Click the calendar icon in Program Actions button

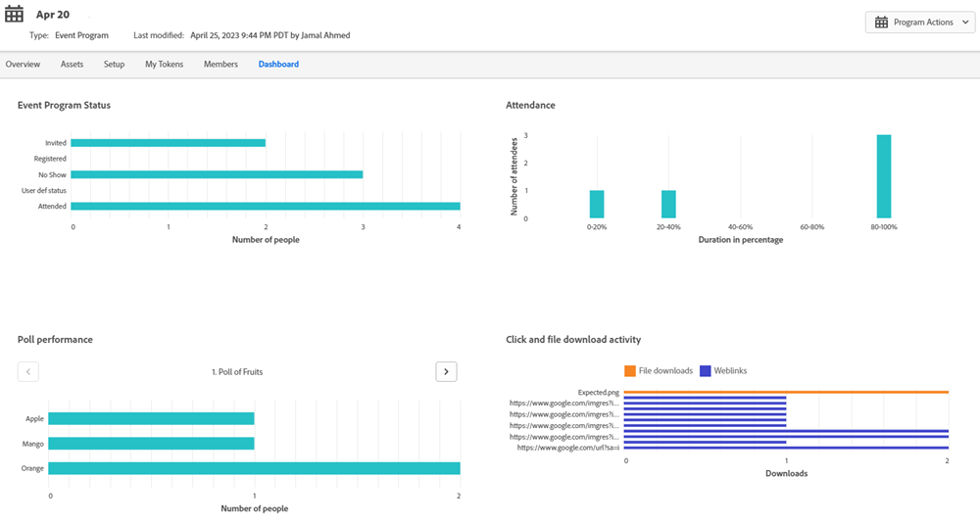[881, 23]
